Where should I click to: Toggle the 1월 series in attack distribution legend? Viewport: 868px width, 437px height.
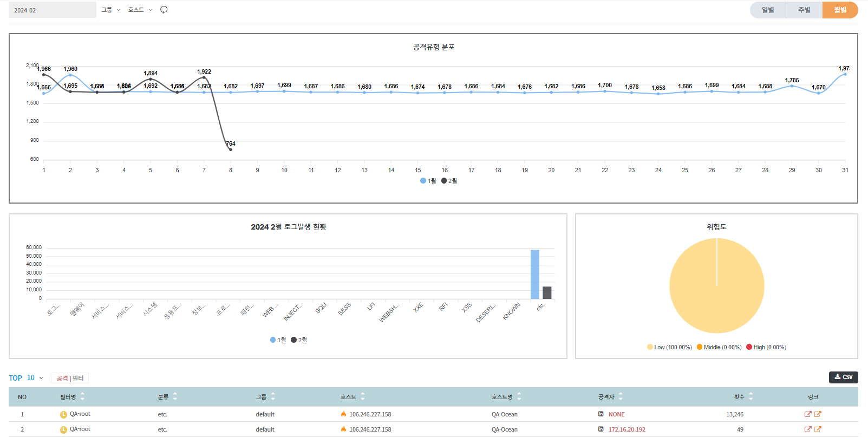428,181
